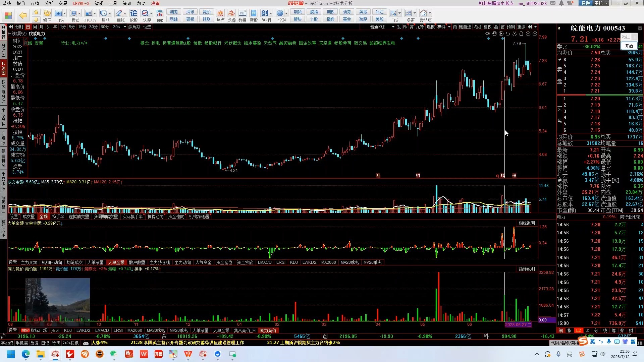Click the yellow back arrow icon
The height and width of the screenshot is (362, 644).
pyautogui.click(x=23, y=15)
